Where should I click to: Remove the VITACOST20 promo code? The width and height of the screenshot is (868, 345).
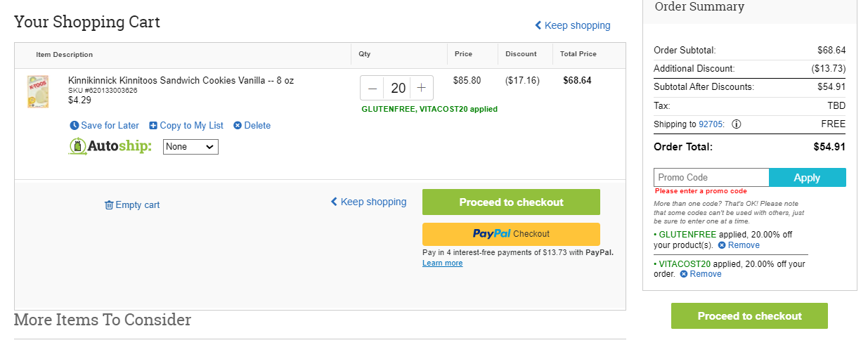click(x=700, y=274)
